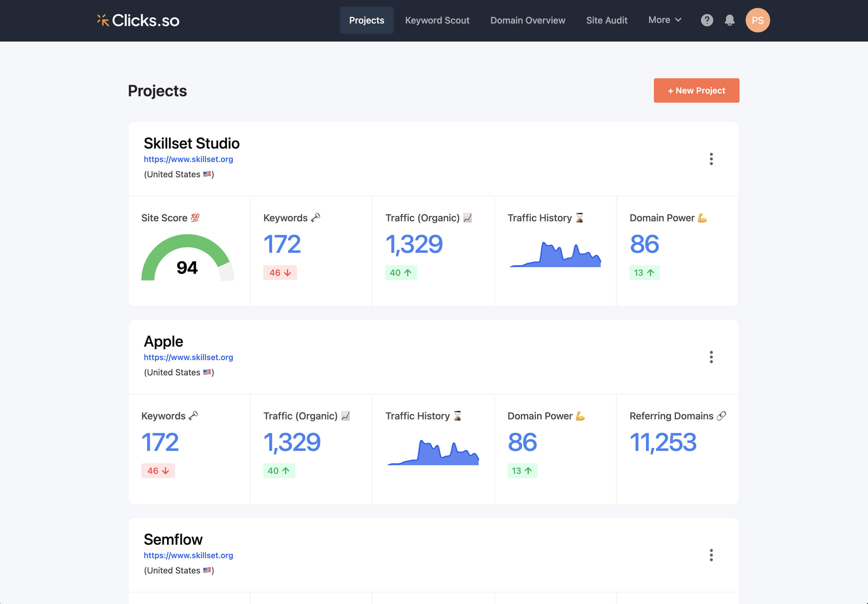Open Skillset Studio three-dot options menu
Screen dimensions: 868x604
(x=711, y=159)
